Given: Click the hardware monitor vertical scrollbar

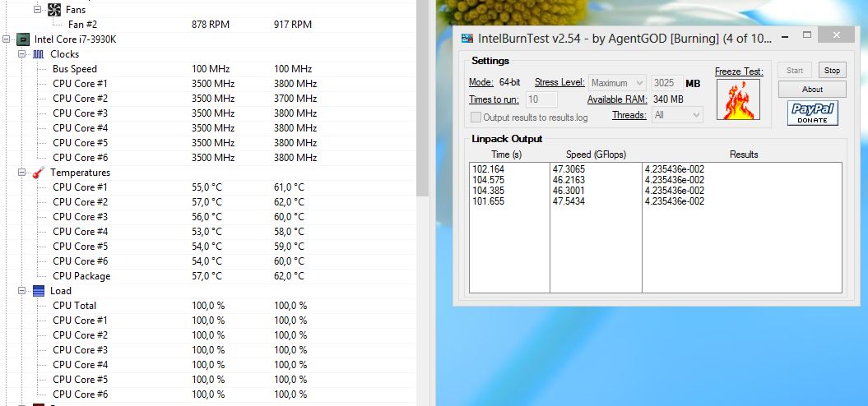Looking at the screenshot, I should (422, 98).
